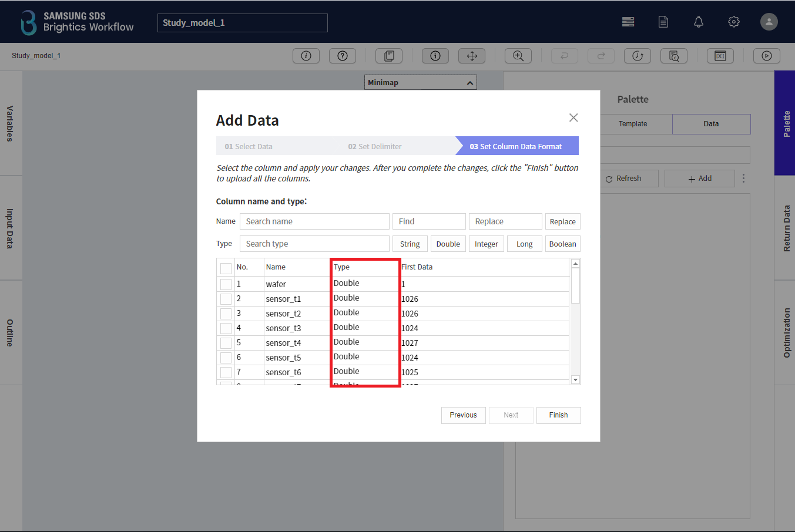Open the Palette side tab
Viewport: 795px width, 532px height.
tap(785, 123)
